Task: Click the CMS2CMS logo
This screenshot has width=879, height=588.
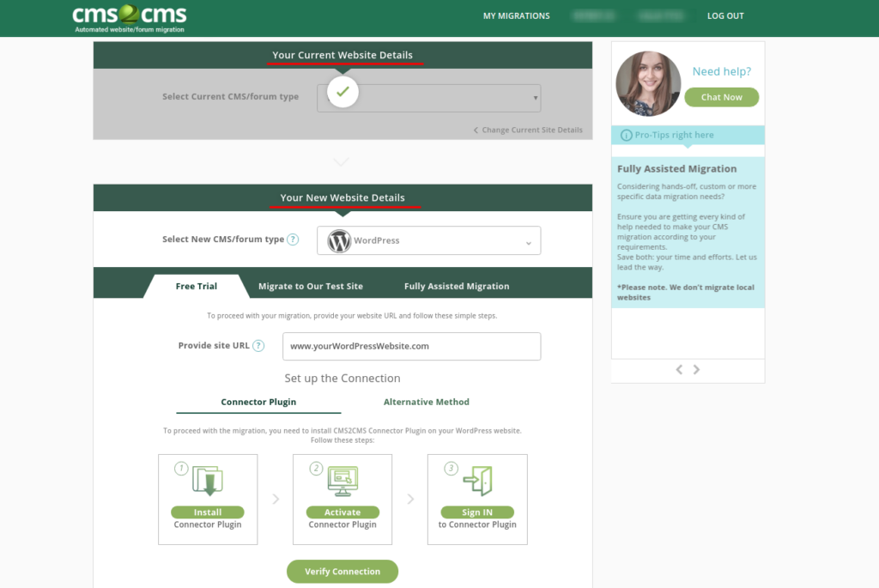Action: [x=130, y=19]
